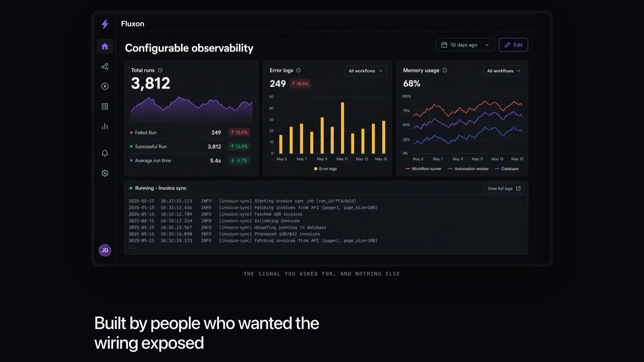
Task: Toggle Database legend series
Action: [507, 169]
